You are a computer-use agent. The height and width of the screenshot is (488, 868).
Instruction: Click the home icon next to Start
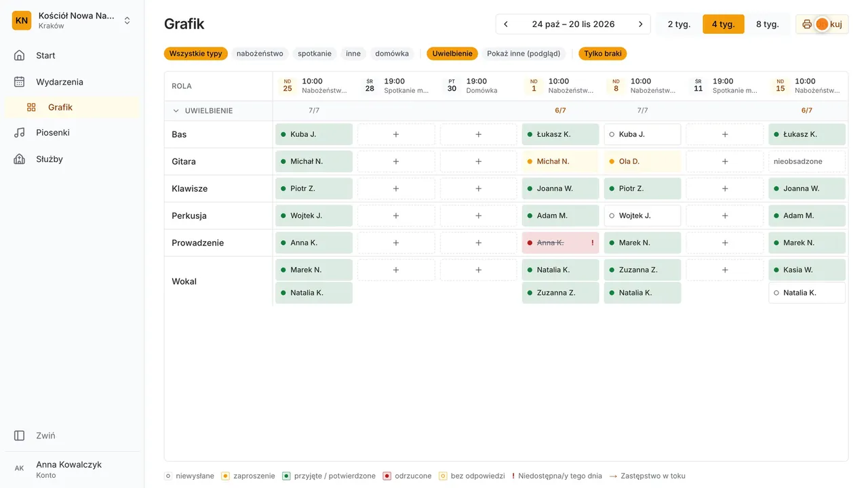[x=20, y=56]
